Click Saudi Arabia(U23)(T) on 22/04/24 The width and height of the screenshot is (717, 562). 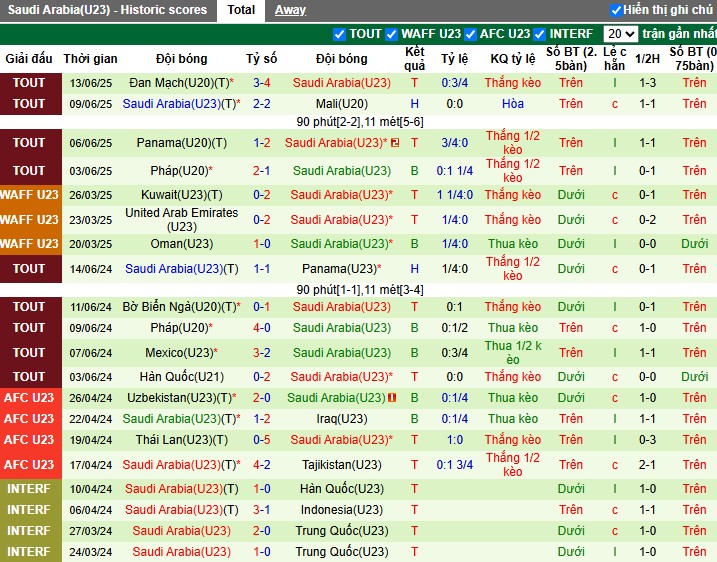[x=179, y=419]
